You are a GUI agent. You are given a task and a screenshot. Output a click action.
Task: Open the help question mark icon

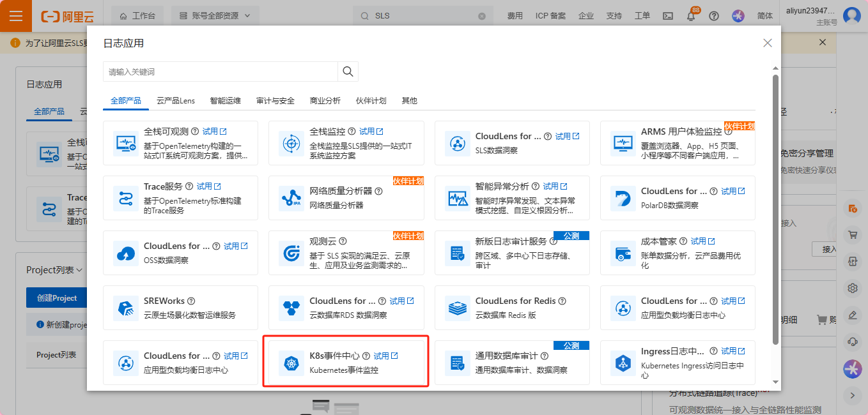pyautogui.click(x=714, y=16)
